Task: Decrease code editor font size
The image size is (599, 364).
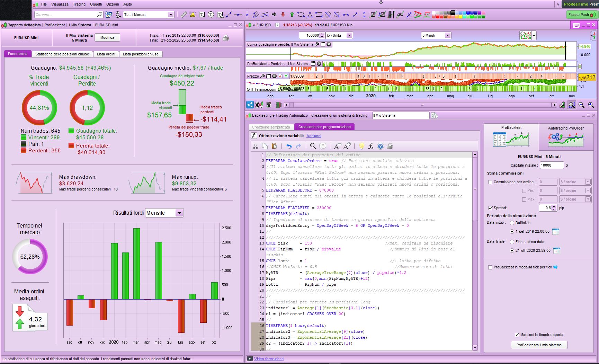Action: coord(338,146)
